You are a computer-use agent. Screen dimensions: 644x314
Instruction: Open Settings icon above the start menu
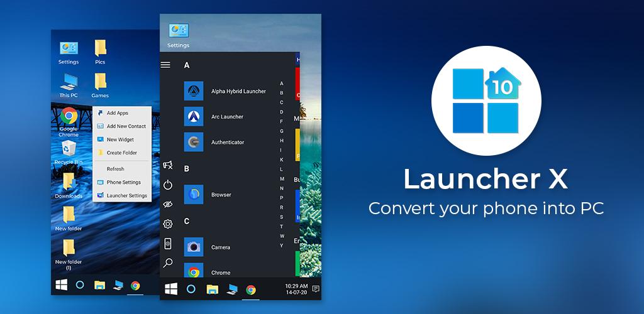pyautogui.click(x=178, y=36)
